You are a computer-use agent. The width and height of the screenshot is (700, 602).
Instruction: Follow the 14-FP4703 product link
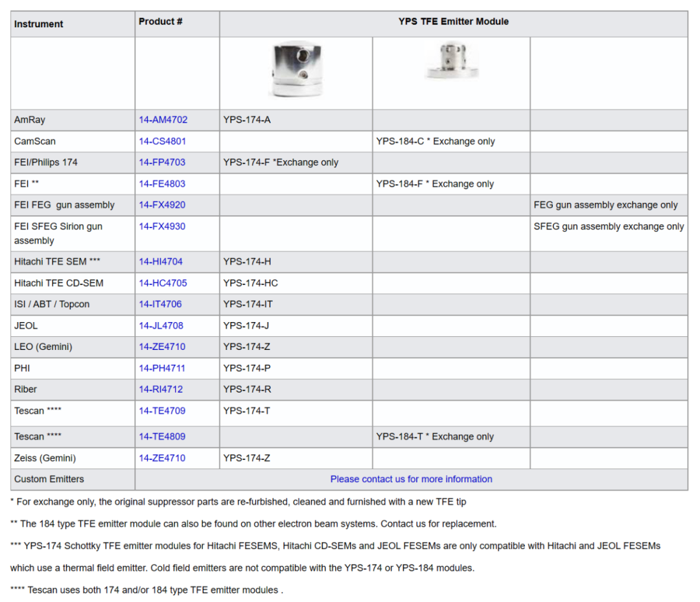162,163
